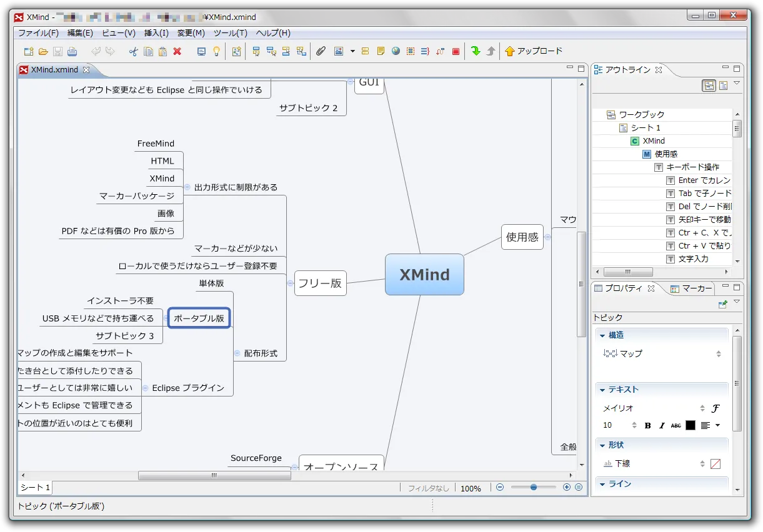
Task: Toggle italic formatting for topic text
Action: 662,425
